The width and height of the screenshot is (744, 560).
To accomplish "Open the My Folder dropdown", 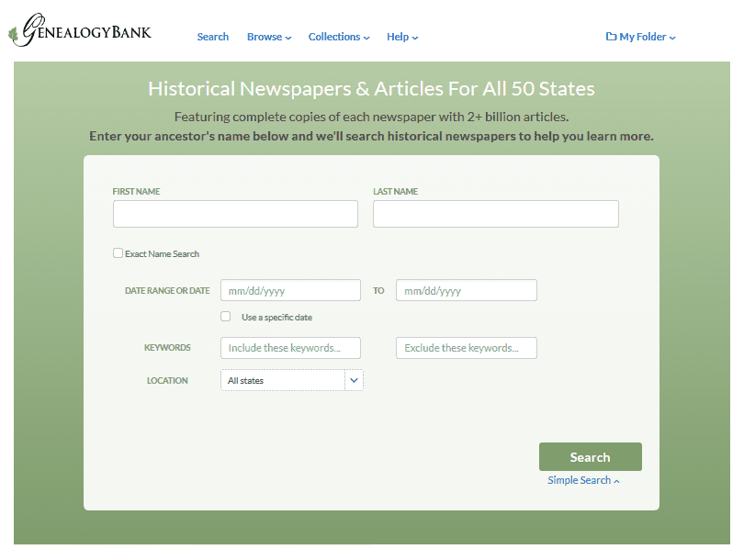I will click(640, 37).
